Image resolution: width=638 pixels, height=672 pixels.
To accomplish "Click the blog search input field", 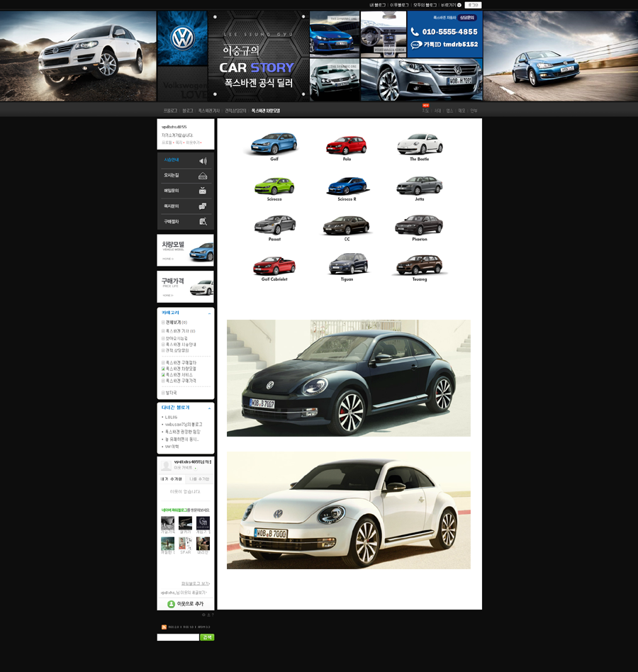I will click(x=178, y=637).
